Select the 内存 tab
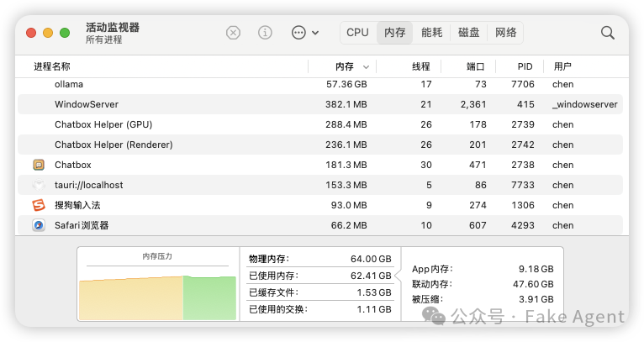Image resolution: width=644 pixels, height=342 pixels. [394, 33]
